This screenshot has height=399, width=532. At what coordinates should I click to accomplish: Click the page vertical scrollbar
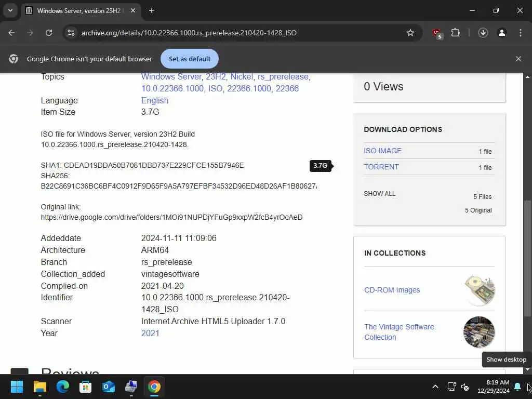(527, 258)
